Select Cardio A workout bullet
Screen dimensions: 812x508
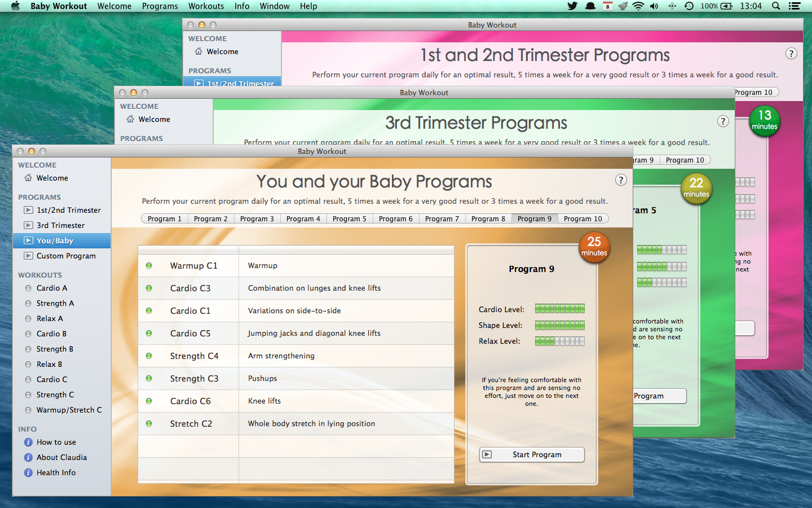click(28, 288)
